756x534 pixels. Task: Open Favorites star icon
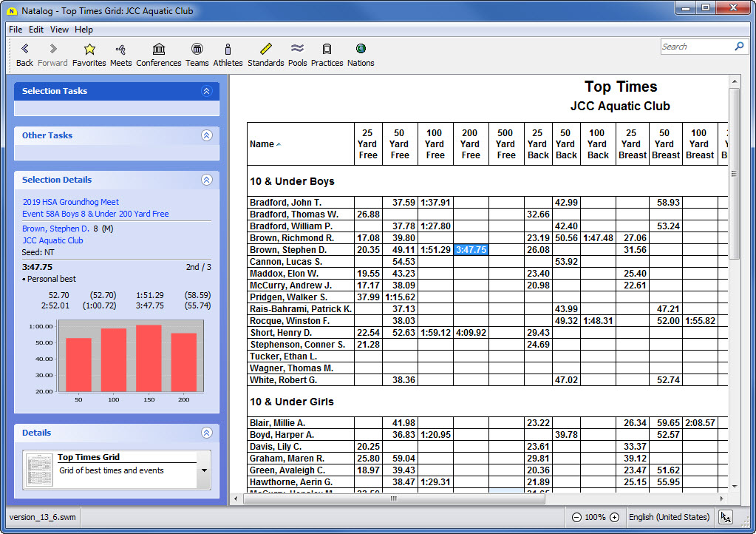point(89,50)
